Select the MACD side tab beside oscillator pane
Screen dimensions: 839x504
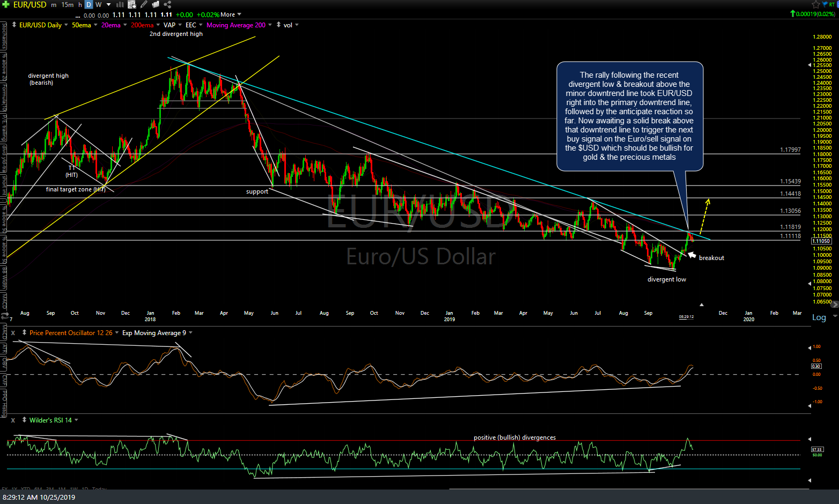click(x=4, y=332)
